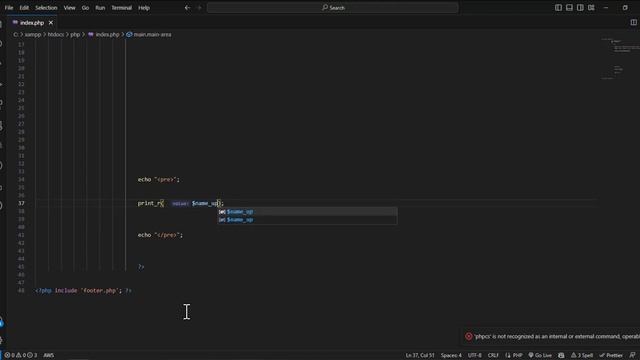The height and width of the screenshot is (360, 640).
Task: Minimize the VS Code window
Action: coord(606,8)
